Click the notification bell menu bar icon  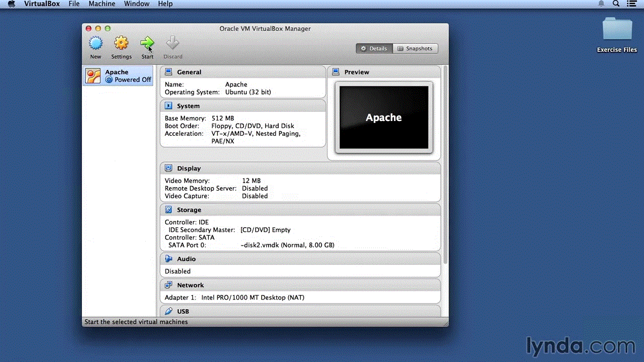[x=601, y=4]
